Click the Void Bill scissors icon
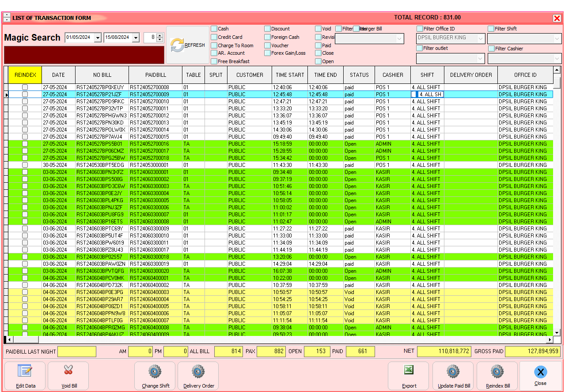The image size is (565, 392). [68, 371]
